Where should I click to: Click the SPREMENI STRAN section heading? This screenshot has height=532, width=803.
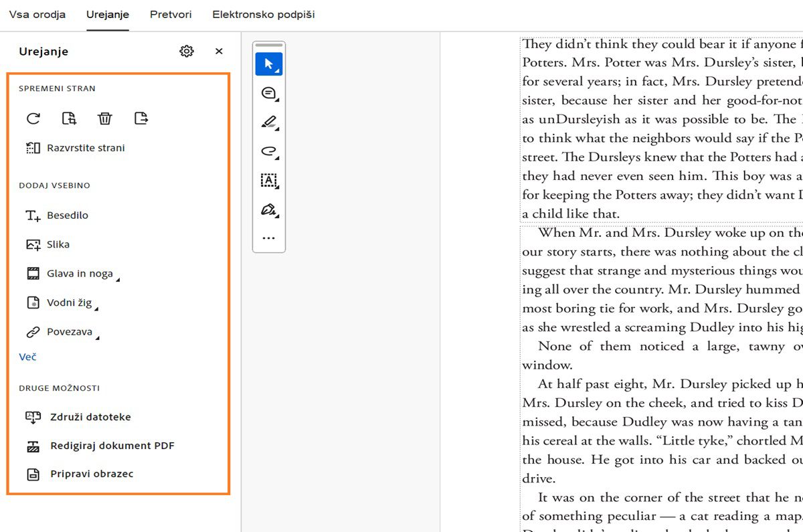pos(57,88)
